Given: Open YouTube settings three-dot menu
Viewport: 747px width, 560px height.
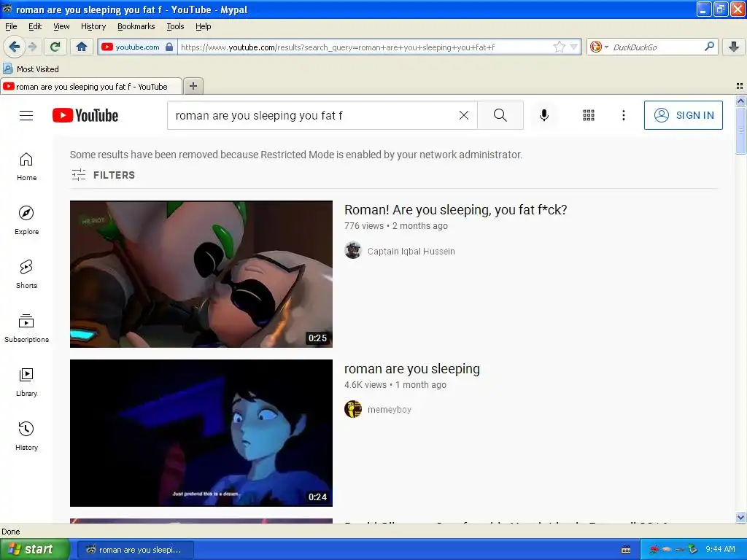Looking at the screenshot, I should pyautogui.click(x=623, y=115).
